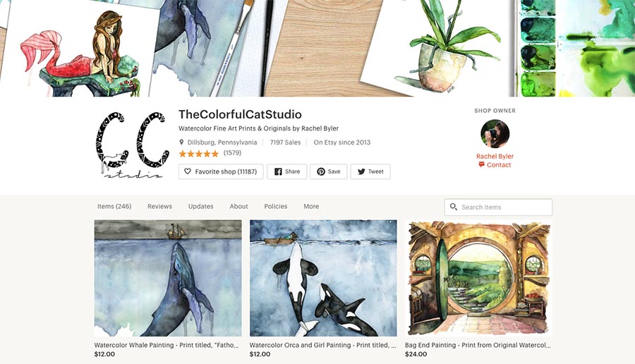635x364 pixels.
Task: Open Rachel Byler owner profile link
Action: [x=495, y=156]
